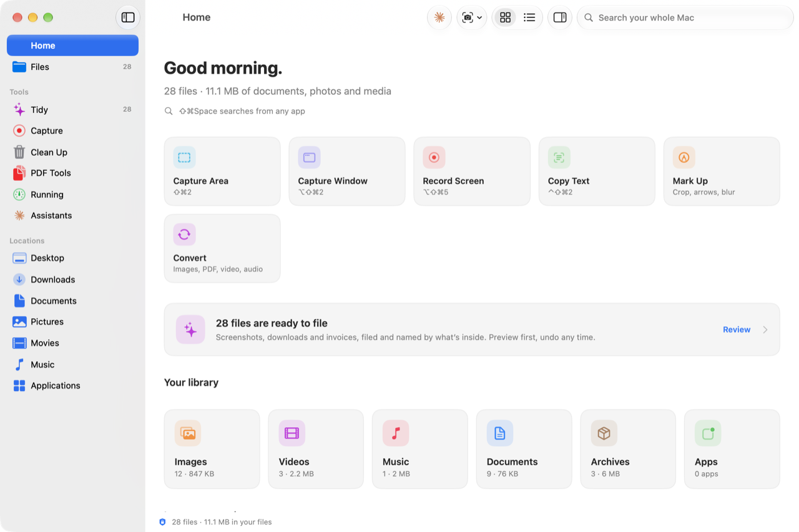Go to Documents location
The height and width of the screenshot is (532, 799).
[x=72, y=301]
